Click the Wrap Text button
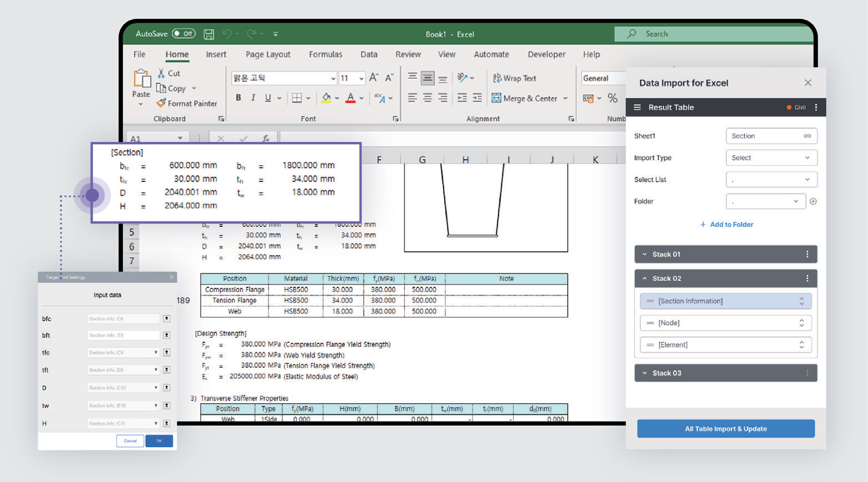 point(514,78)
